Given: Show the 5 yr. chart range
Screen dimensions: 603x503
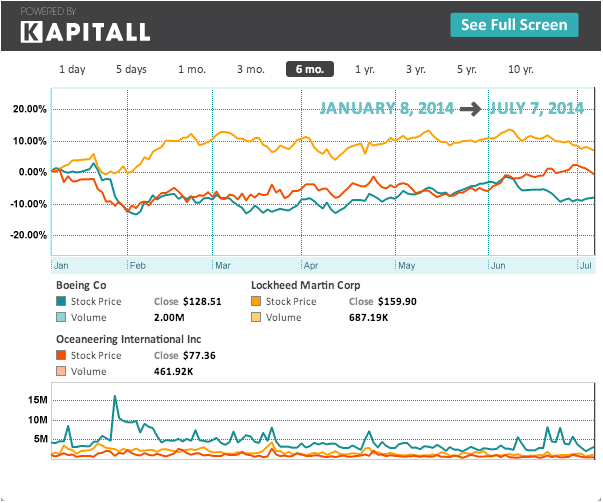Looking at the screenshot, I should point(466,69).
